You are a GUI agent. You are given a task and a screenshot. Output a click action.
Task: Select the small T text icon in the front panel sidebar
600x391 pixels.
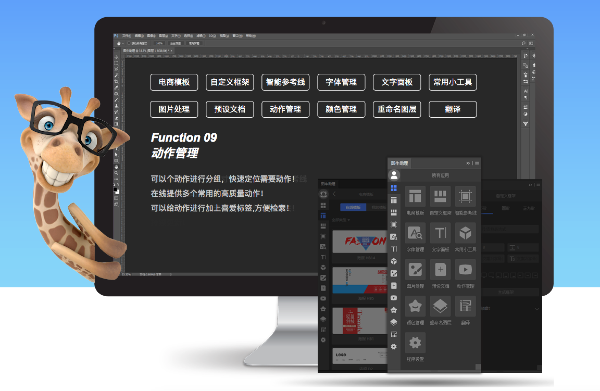click(394, 249)
